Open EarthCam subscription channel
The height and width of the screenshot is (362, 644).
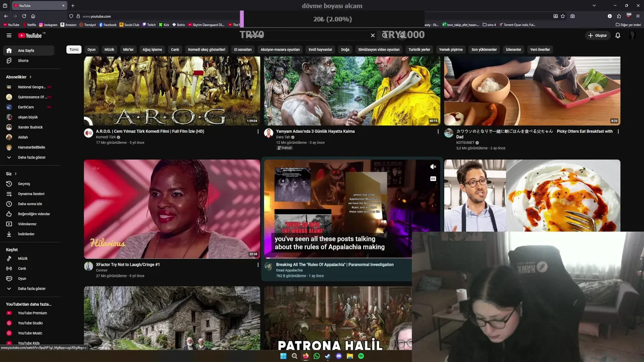(29, 107)
